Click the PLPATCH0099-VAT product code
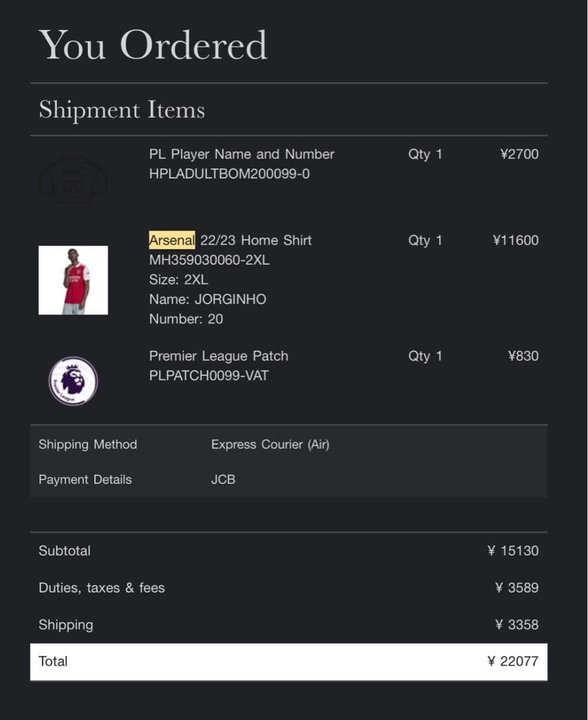The image size is (588, 720). [x=209, y=375]
